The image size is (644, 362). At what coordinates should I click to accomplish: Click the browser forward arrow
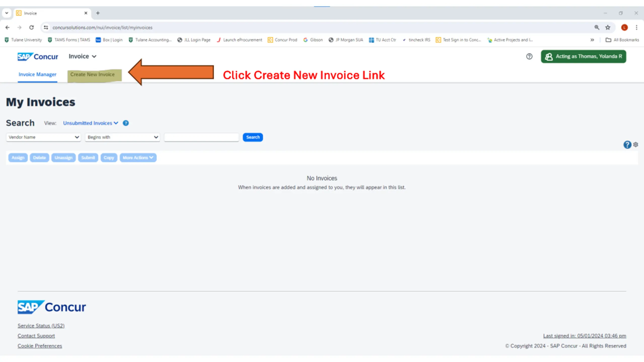coord(19,27)
